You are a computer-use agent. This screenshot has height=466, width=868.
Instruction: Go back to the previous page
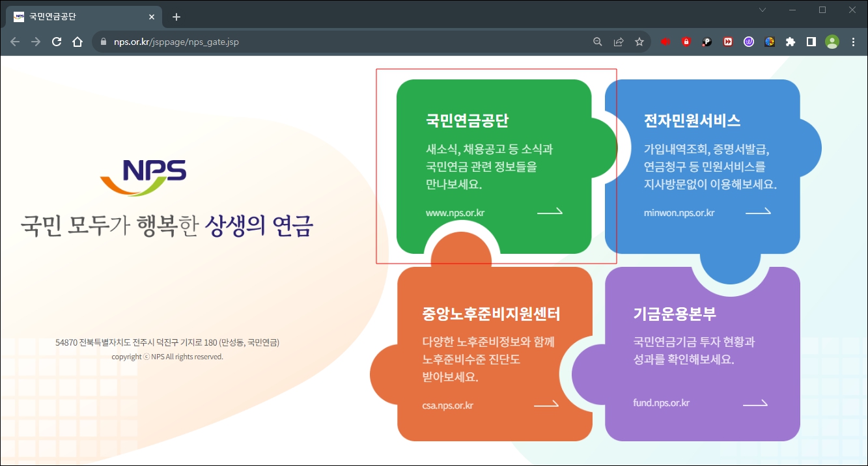(15, 42)
